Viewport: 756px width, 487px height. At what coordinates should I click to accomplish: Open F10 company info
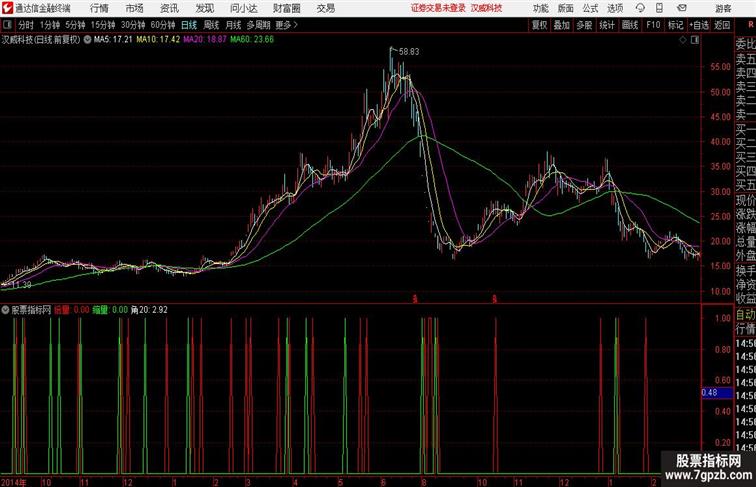[653, 25]
